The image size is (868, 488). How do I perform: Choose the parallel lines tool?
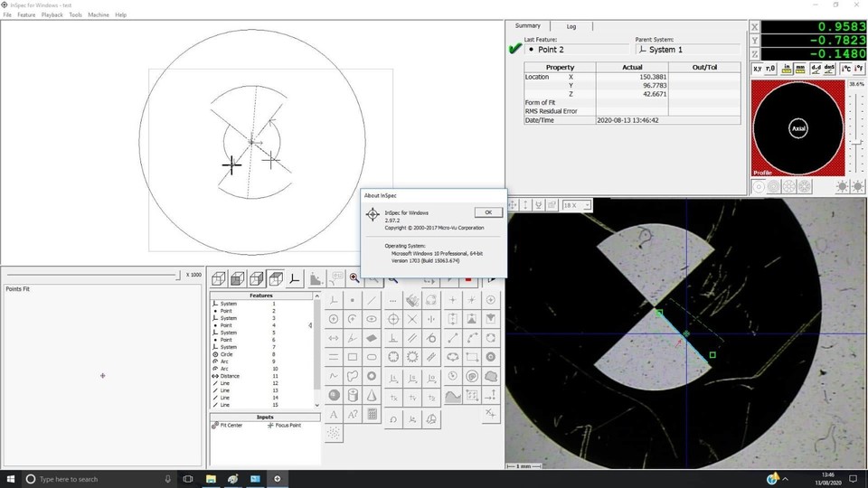412,338
